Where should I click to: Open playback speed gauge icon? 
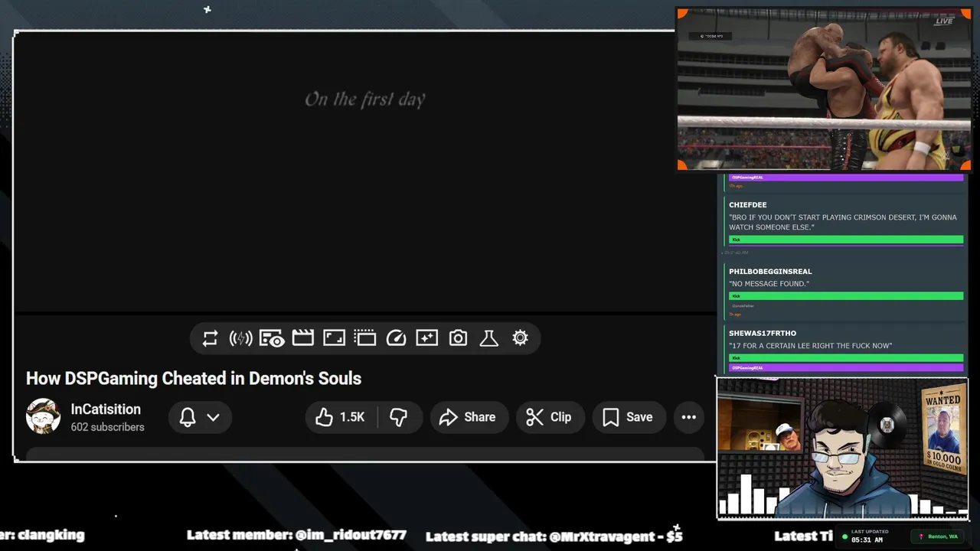[396, 338]
